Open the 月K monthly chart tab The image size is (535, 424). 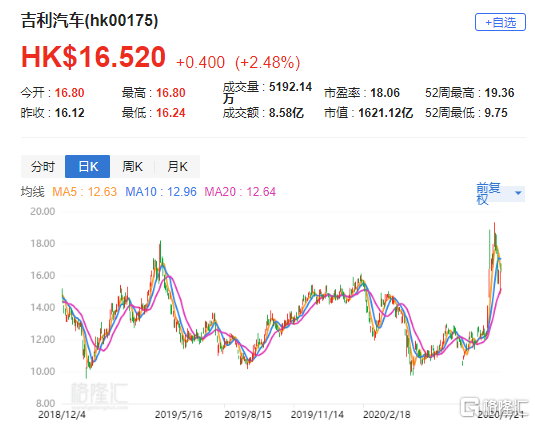pos(177,166)
